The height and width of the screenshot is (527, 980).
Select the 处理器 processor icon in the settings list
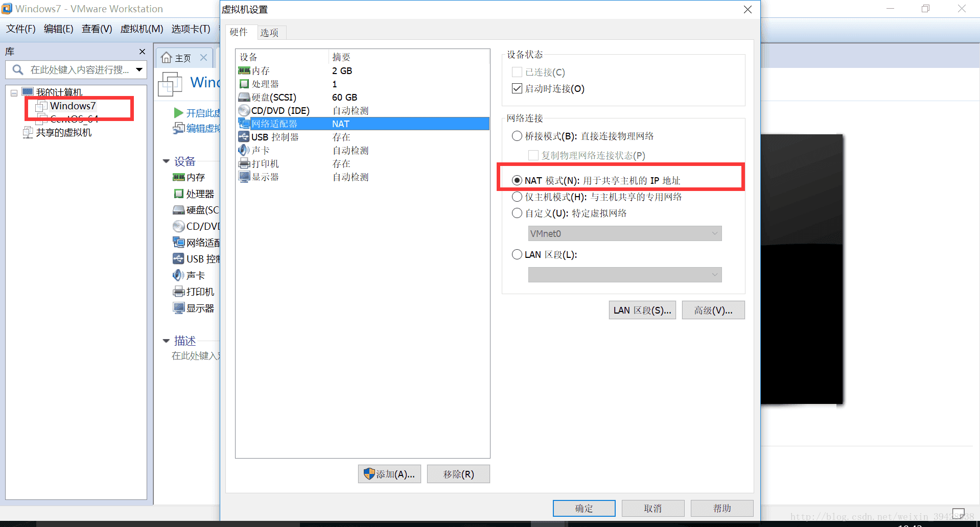(244, 84)
